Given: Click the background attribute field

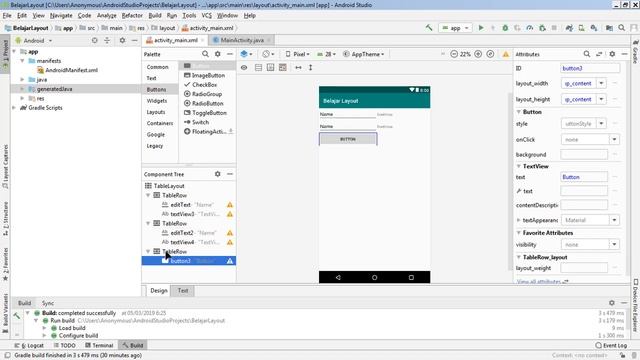Looking at the screenshot, I should [584, 154].
